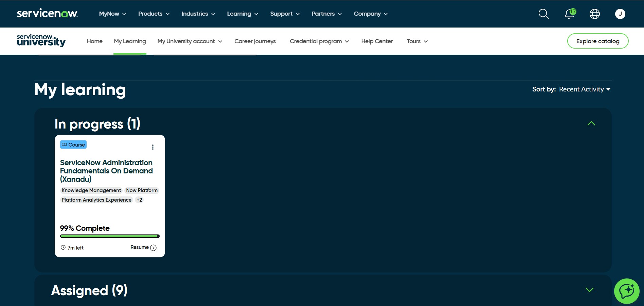Click the Assigned (9) heading
The width and height of the screenshot is (644, 306).
(x=89, y=290)
